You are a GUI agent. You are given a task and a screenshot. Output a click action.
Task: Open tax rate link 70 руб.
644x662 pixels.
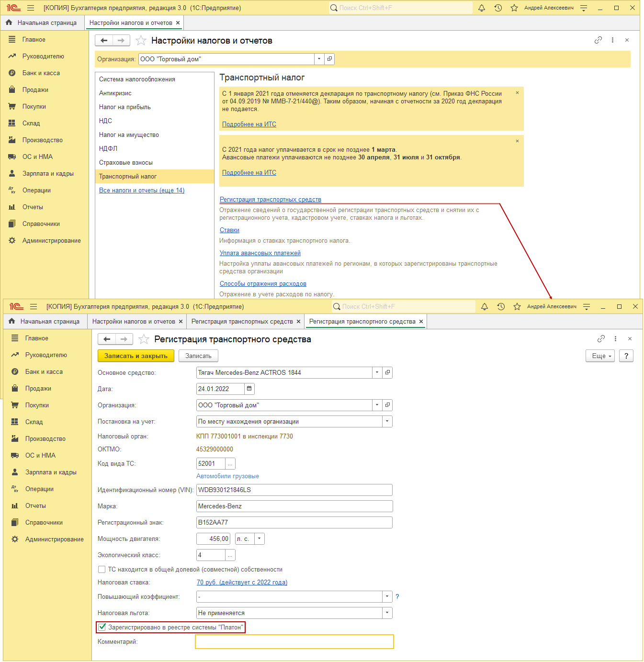click(x=242, y=582)
